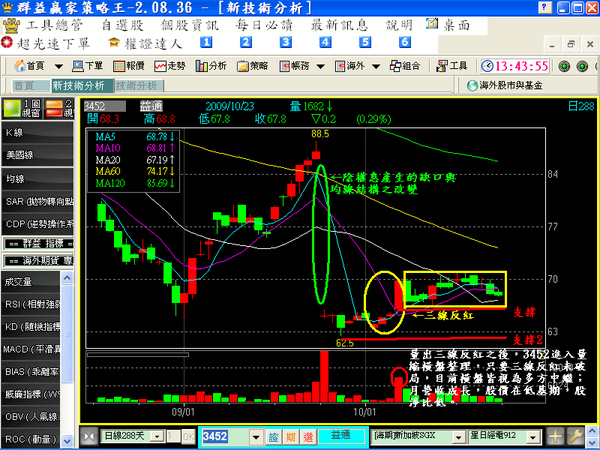Click numbered shortcut icon 3
The width and height of the screenshot is (600, 450).
pos(285,42)
